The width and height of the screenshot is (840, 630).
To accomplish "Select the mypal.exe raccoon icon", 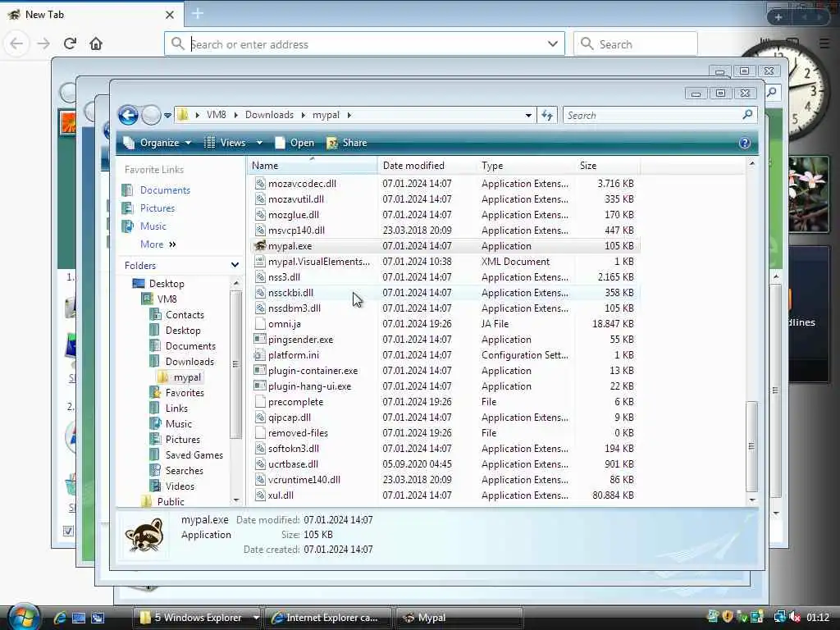I will click(x=260, y=246).
